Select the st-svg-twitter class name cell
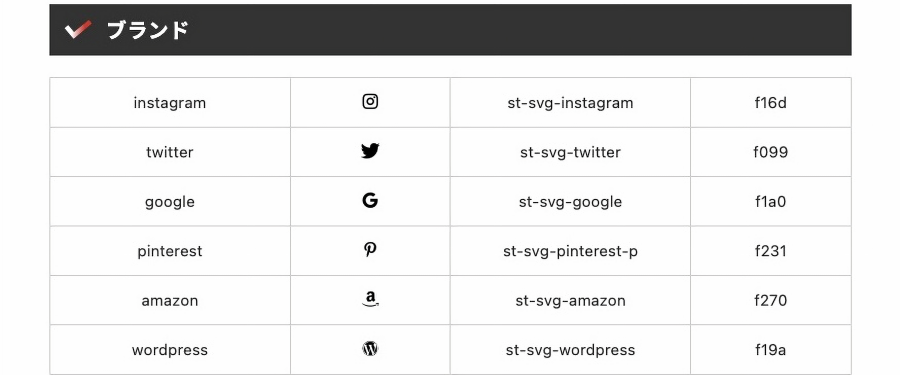This screenshot has height=375, width=900. 570,152
